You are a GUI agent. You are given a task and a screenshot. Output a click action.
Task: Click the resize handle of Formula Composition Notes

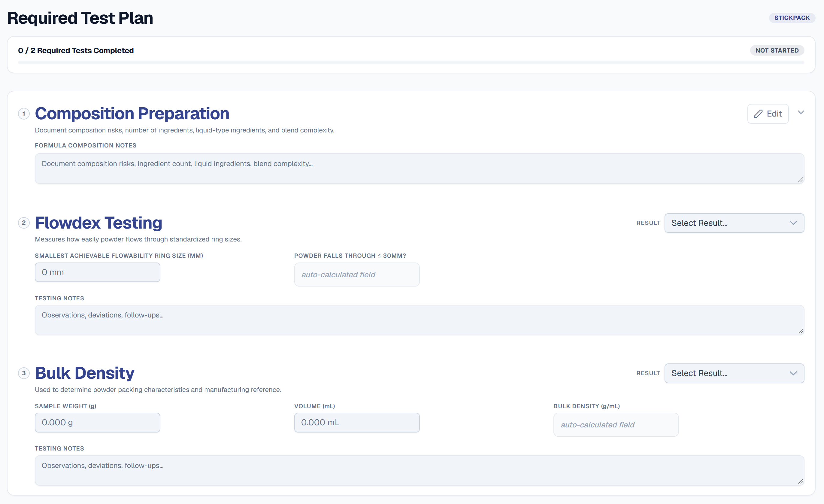[800, 180]
